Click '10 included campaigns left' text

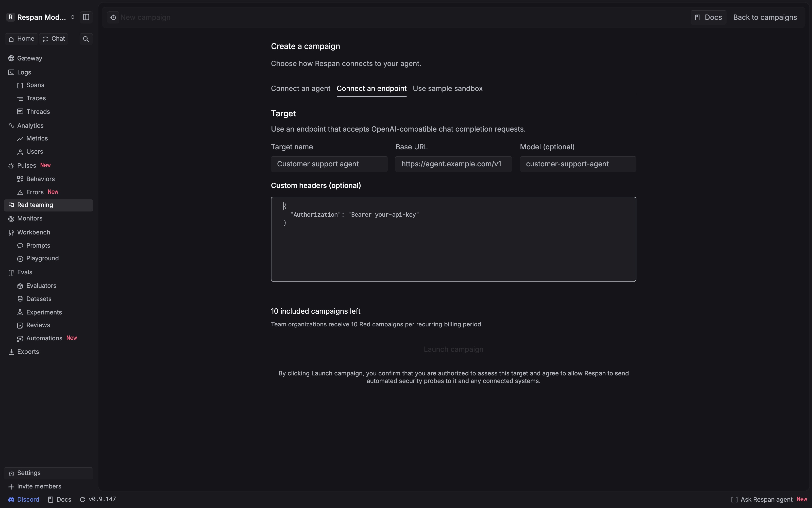pyautogui.click(x=315, y=311)
